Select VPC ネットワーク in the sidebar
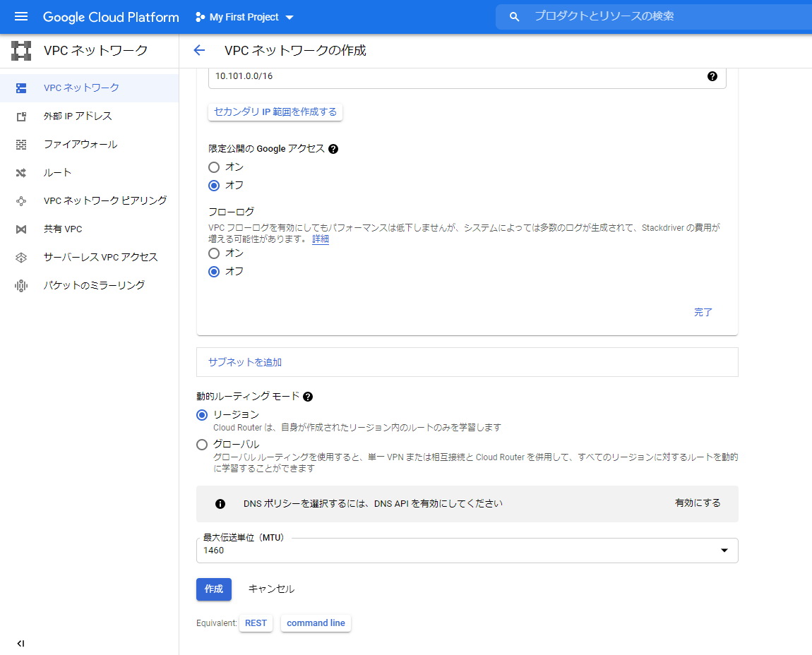This screenshot has height=655, width=812. click(89, 88)
